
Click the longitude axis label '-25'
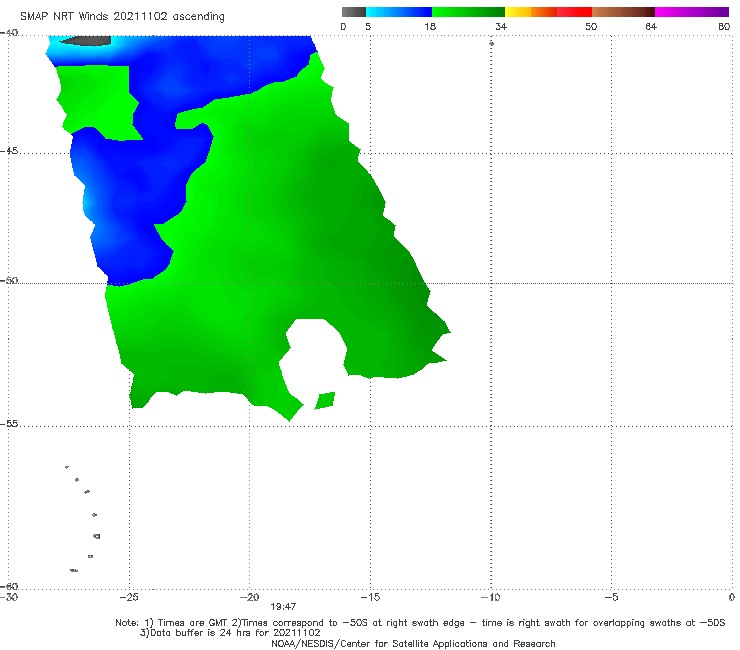pos(129,597)
